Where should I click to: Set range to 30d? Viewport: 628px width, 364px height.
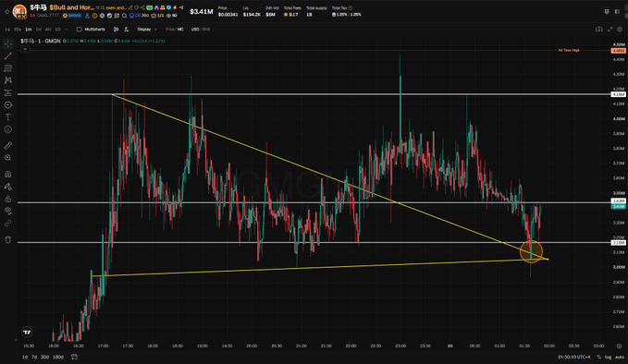point(44,357)
